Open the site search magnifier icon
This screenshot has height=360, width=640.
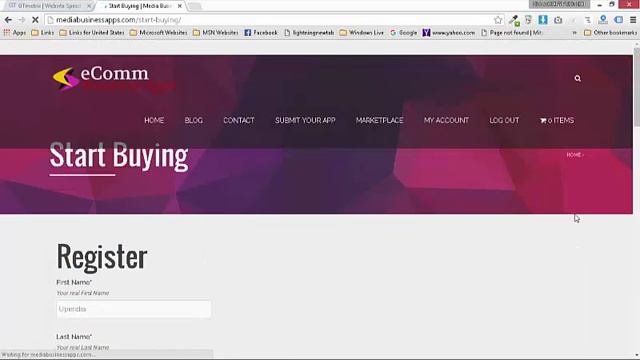coord(578,78)
